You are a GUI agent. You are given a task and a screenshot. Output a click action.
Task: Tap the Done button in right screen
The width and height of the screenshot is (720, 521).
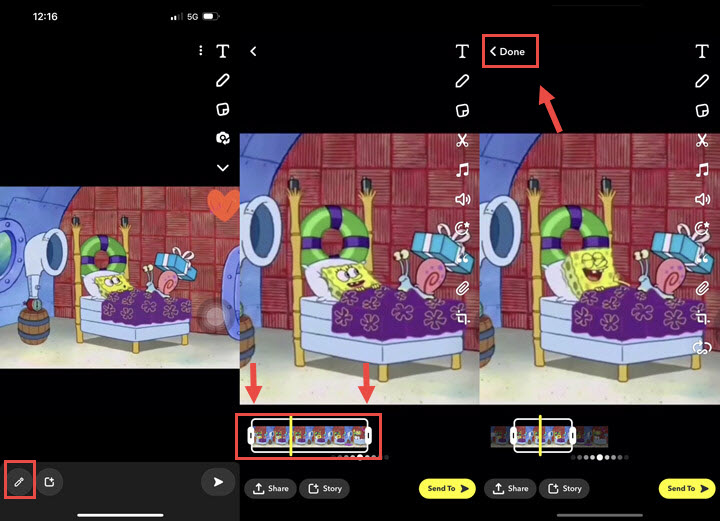tap(507, 51)
